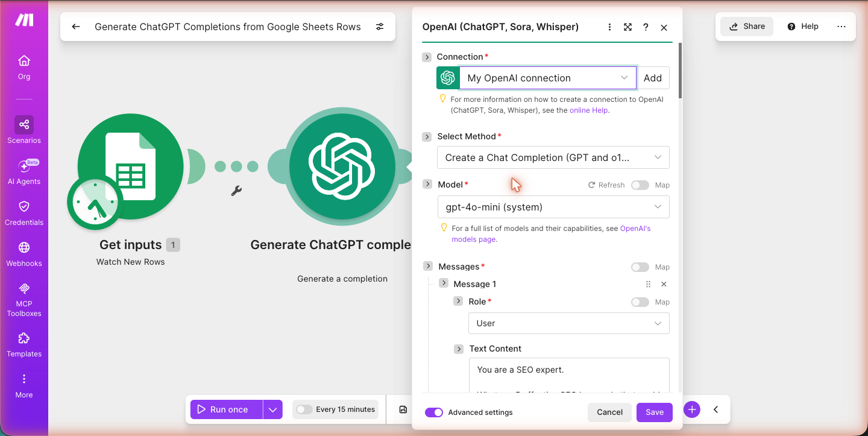Close the OpenAI module panel
The height and width of the screenshot is (436, 868).
(664, 27)
